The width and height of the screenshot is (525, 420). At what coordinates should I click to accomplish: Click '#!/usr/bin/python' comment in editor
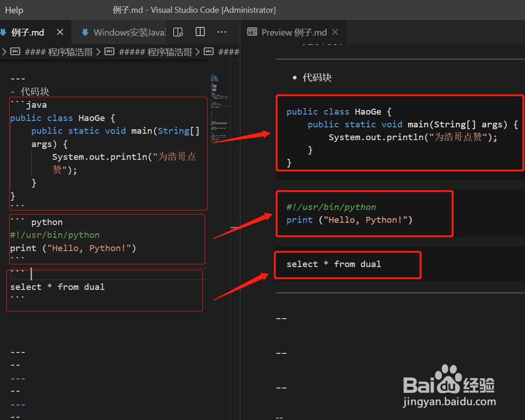[x=55, y=235]
